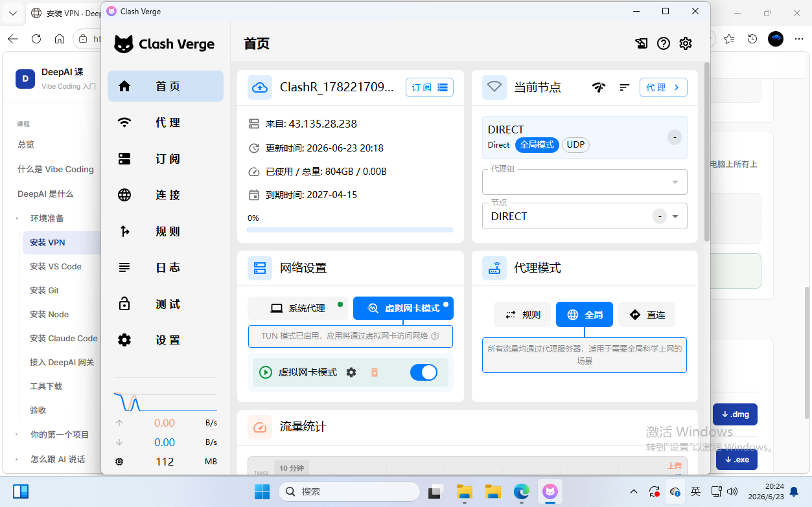Click the 网络设置 card icon

[x=260, y=268]
